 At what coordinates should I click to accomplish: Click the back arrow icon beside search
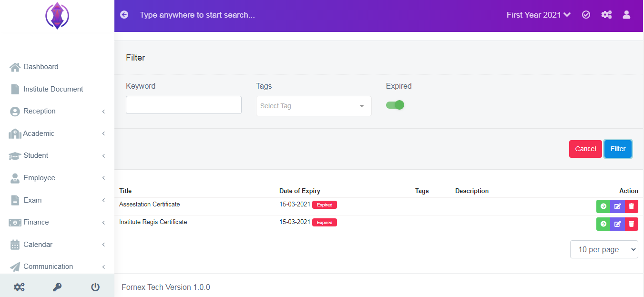coord(124,15)
